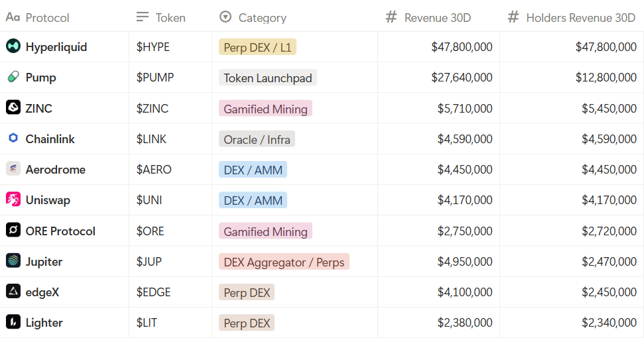Open the edgeX page link

pos(42,292)
